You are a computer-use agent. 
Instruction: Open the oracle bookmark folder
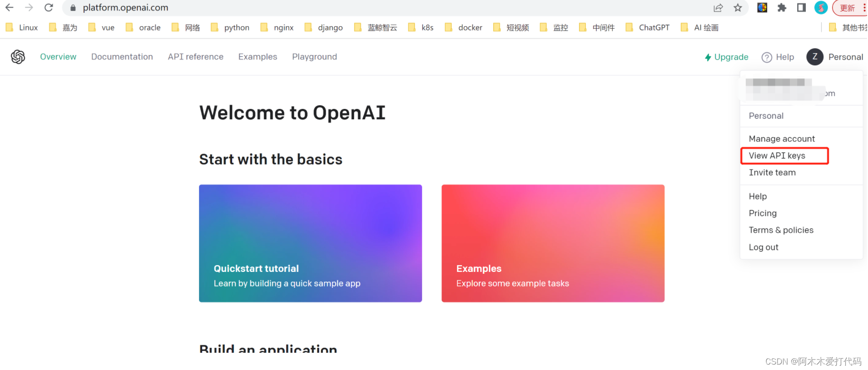coord(143,28)
